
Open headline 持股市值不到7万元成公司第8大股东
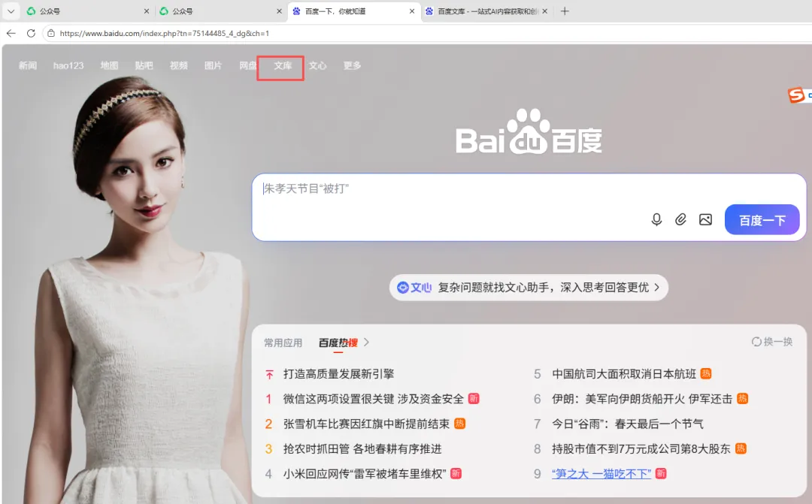(x=641, y=448)
